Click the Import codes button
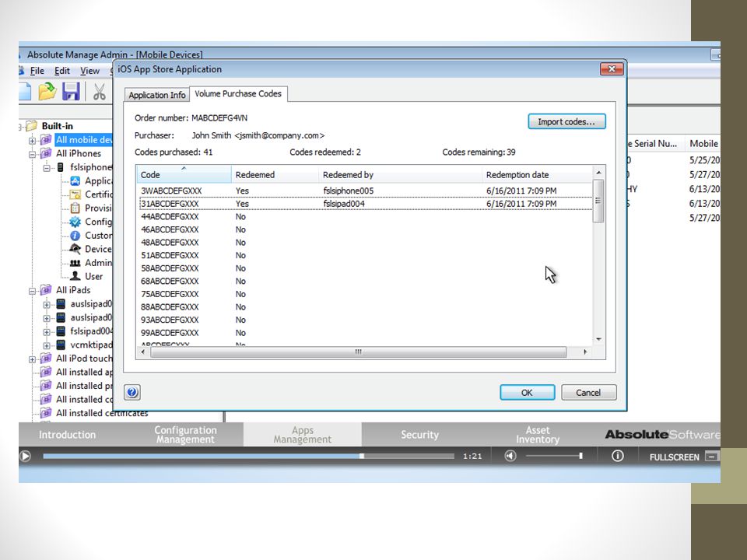The image size is (747, 560). [x=566, y=121]
